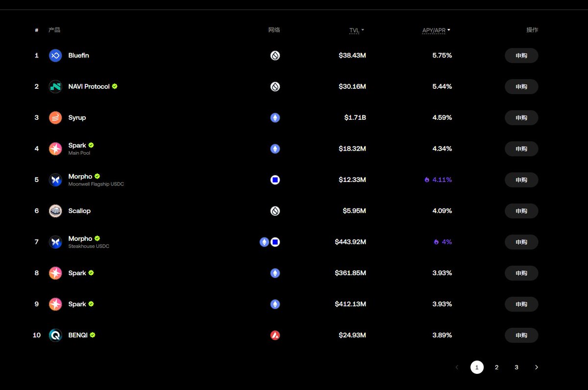
Task: Click the Bluefin product name
Action: [x=79, y=55]
